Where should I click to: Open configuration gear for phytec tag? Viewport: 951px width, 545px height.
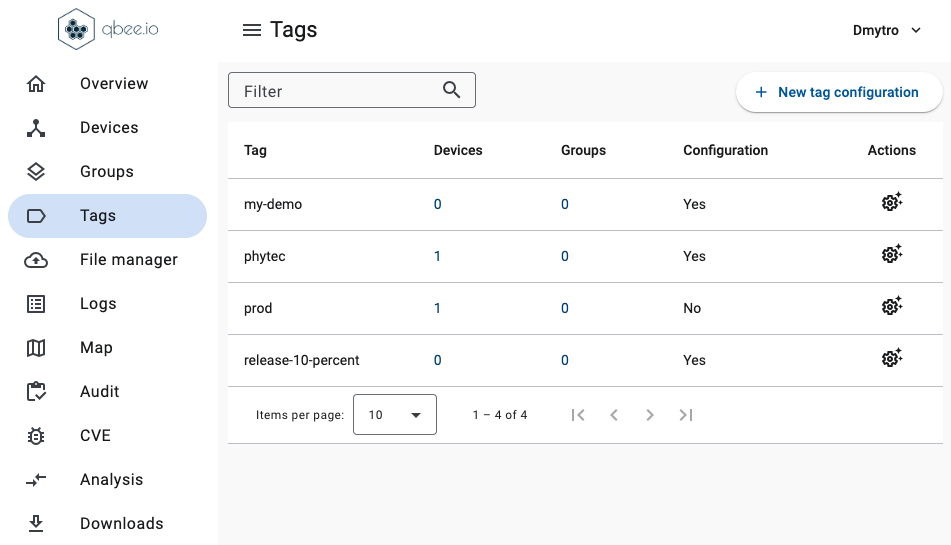892,253
